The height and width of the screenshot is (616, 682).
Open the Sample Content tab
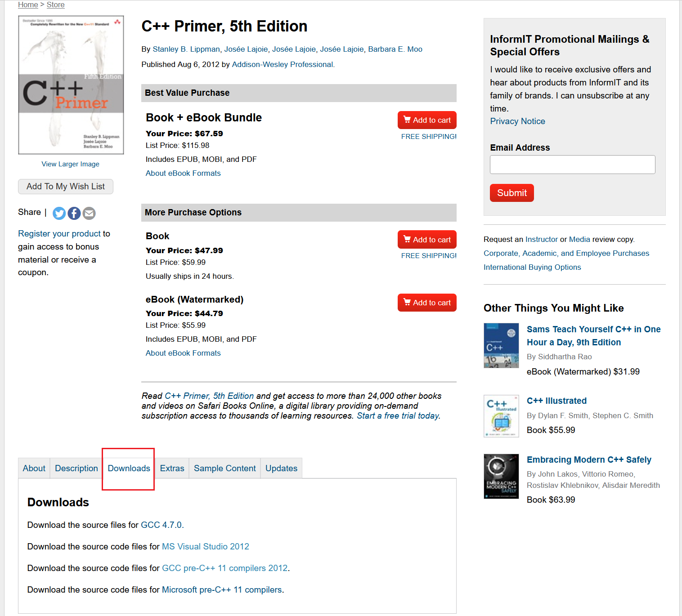click(225, 468)
